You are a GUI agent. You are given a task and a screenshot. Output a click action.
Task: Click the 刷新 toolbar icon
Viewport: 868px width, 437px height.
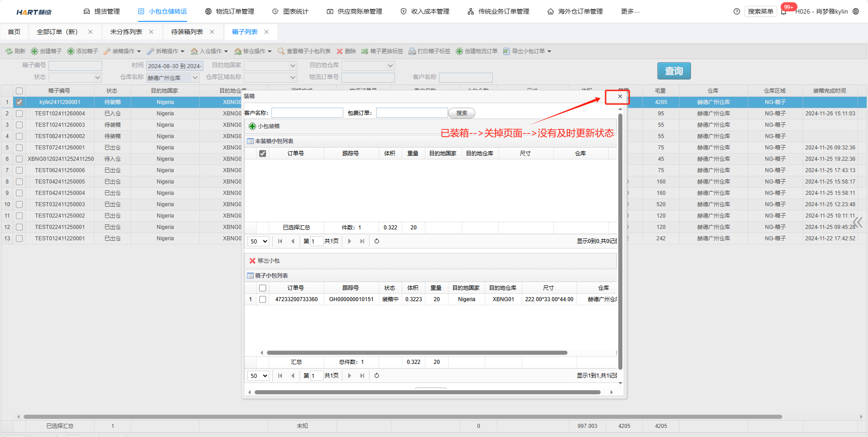tap(9, 51)
